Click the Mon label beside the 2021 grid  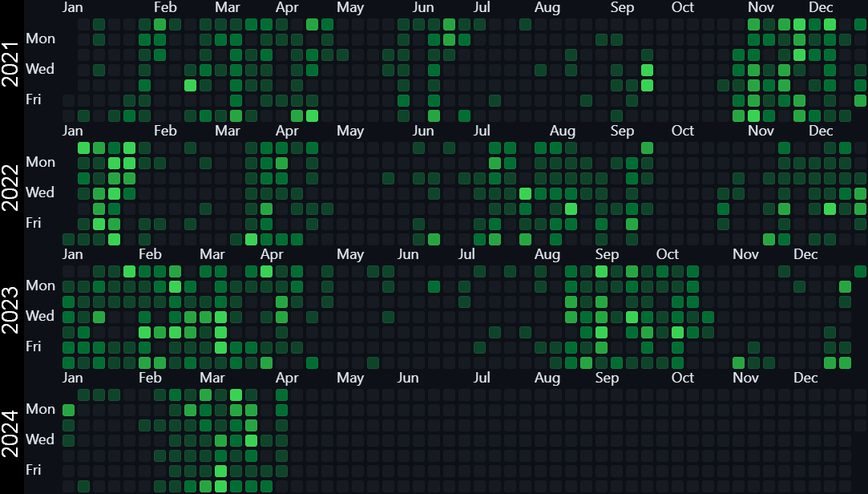coord(41,38)
